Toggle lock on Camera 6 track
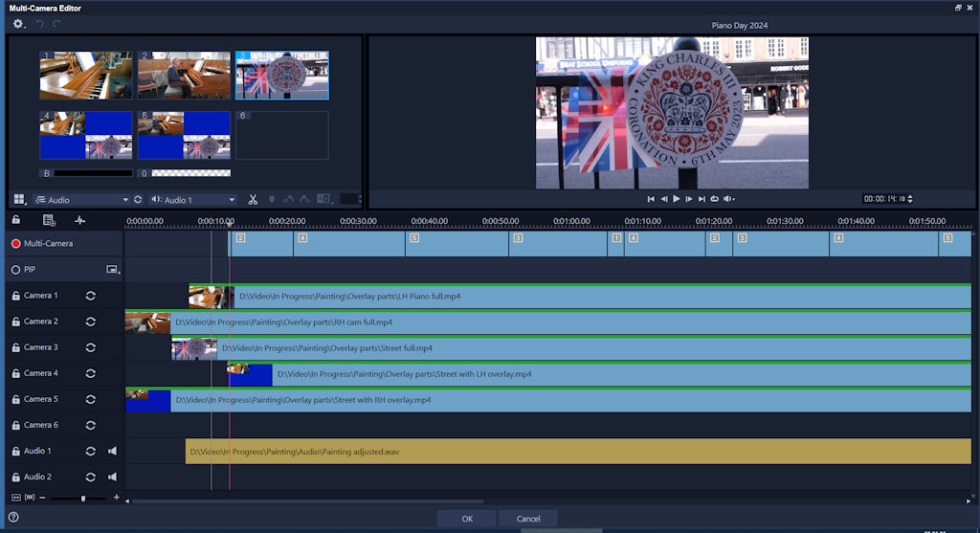This screenshot has height=533, width=980. click(x=16, y=425)
